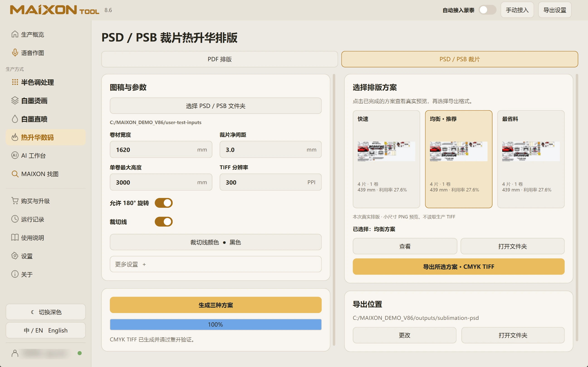
Task: Disable the 允许 180° 旋转 switch
Action: tap(164, 203)
